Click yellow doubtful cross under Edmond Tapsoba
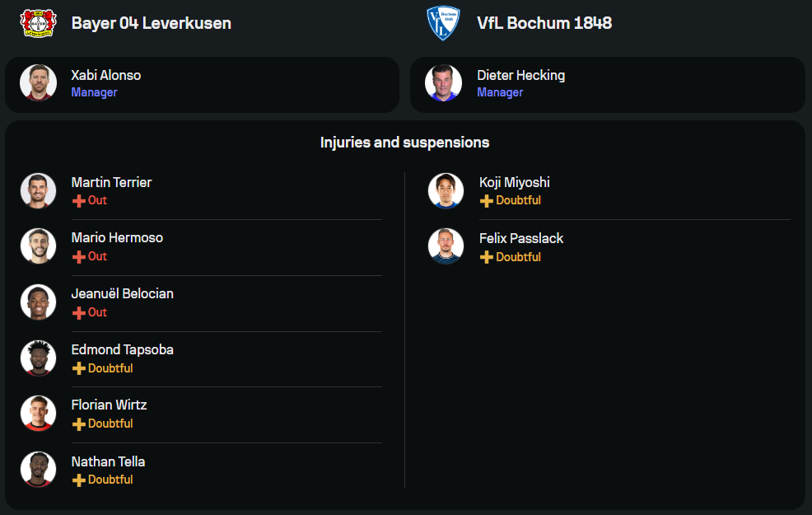The width and height of the screenshot is (812, 515). (x=79, y=368)
